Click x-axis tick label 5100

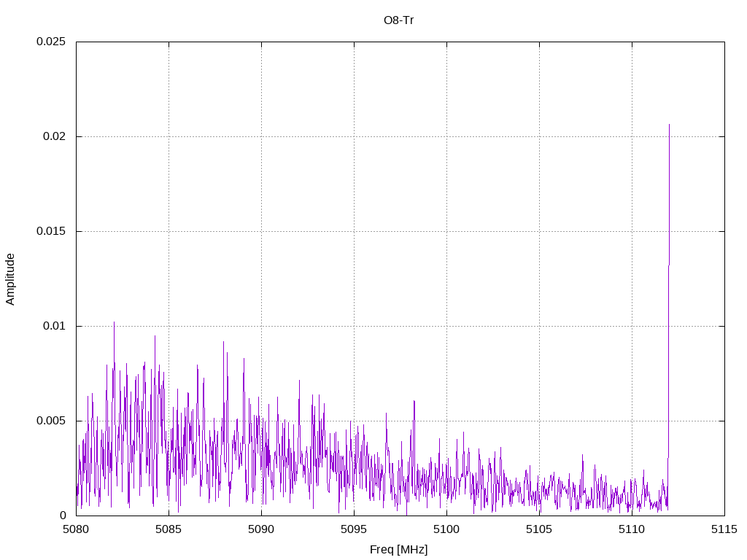coord(446,529)
